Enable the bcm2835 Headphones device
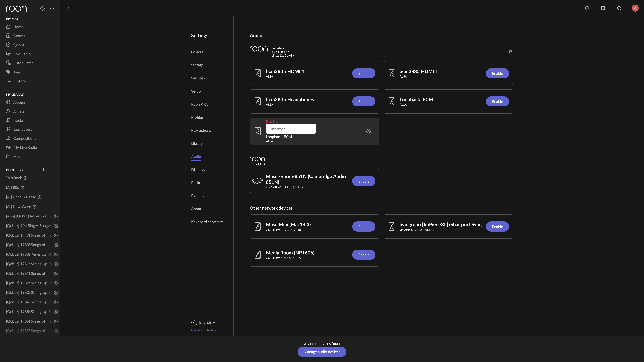 pos(364,101)
